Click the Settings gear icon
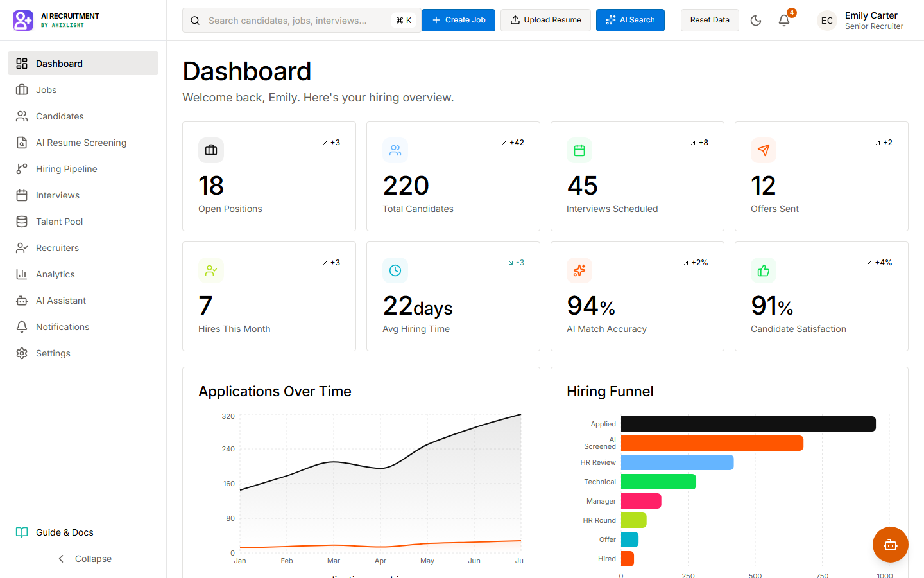The image size is (924, 578). coord(22,353)
